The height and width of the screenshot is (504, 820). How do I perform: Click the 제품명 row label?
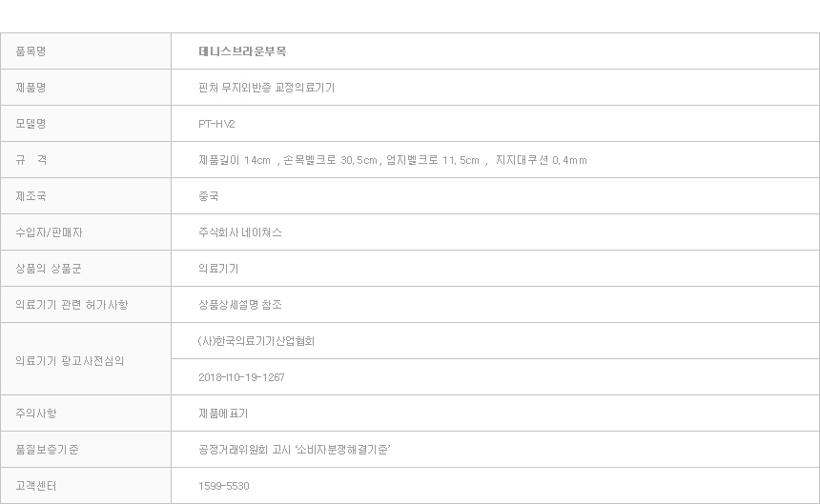[x=31, y=88]
